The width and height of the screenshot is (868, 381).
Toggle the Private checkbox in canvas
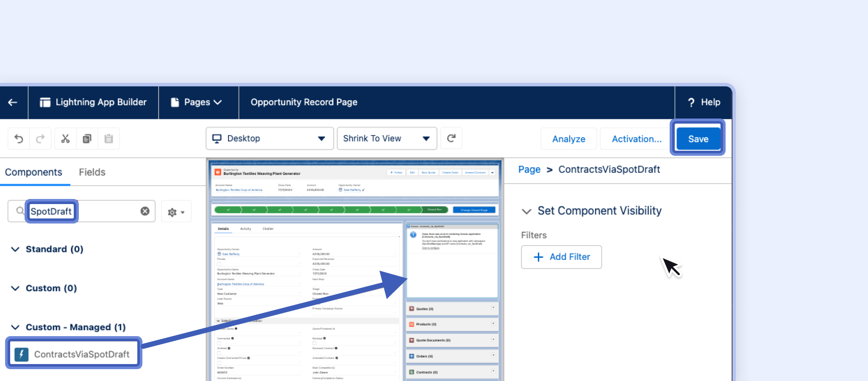[219, 264]
